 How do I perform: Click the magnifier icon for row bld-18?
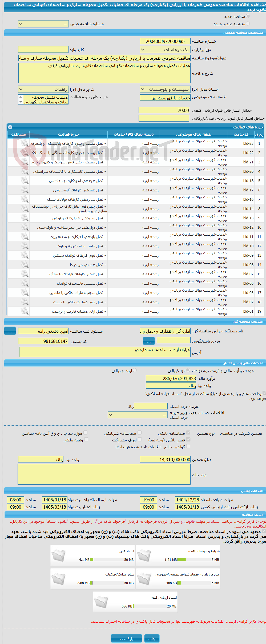tap(25, 181)
